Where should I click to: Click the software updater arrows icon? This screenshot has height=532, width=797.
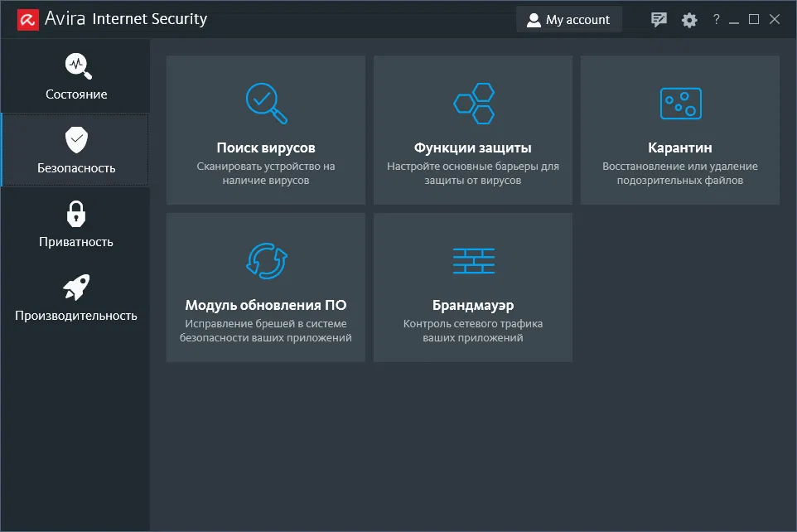(266, 260)
